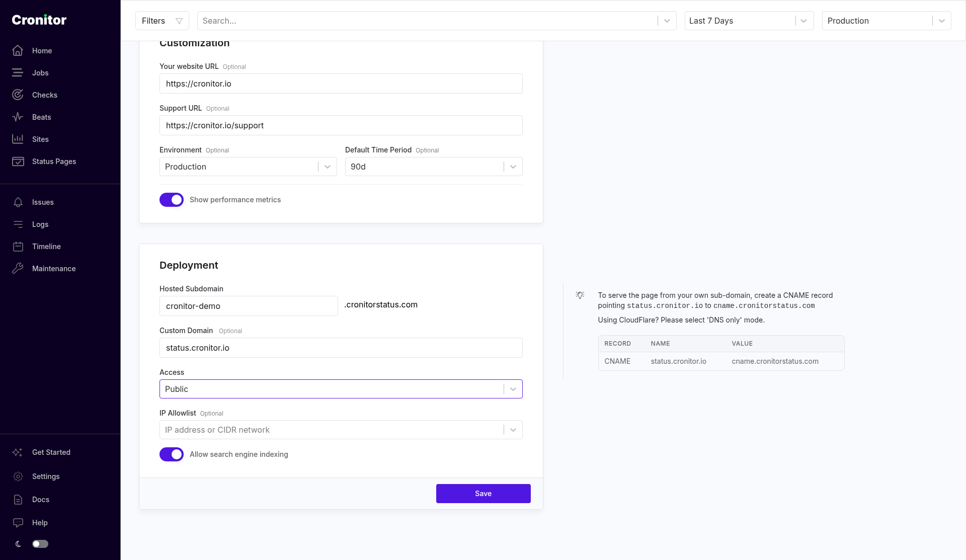This screenshot has height=560, width=966.
Task: Click the Sites bar chart icon
Action: pyautogui.click(x=18, y=139)
